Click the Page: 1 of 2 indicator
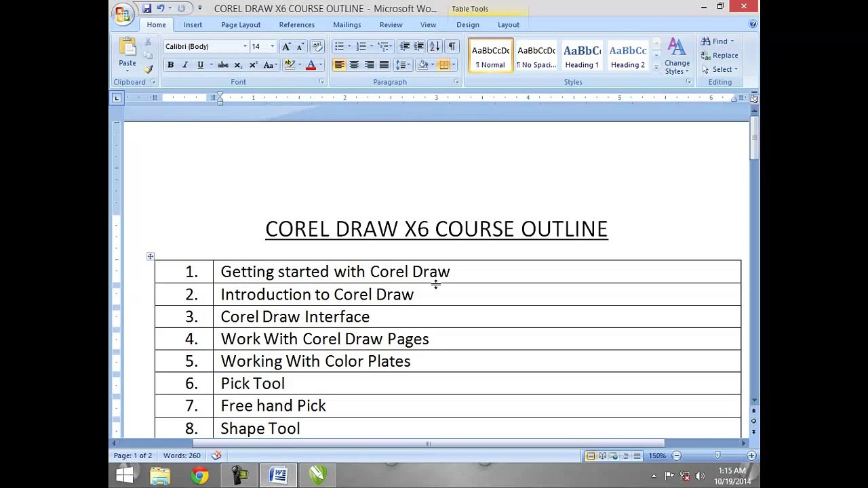 (133, 455)
